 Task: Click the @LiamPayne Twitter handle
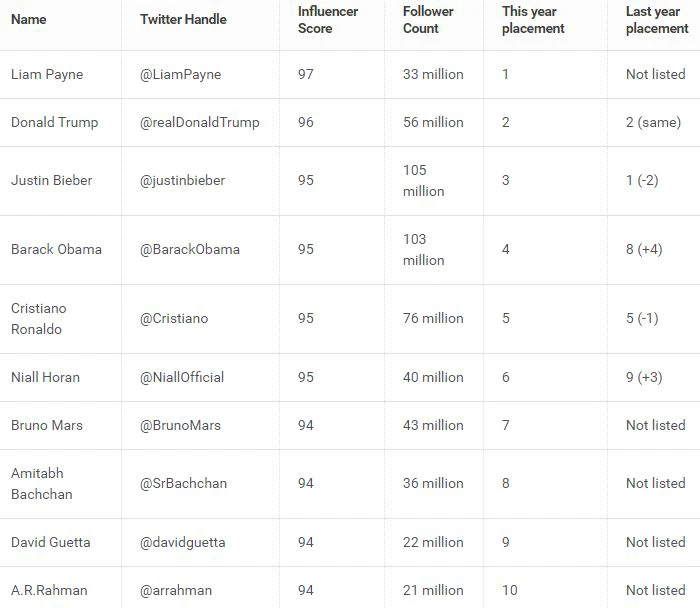(180, 74)
